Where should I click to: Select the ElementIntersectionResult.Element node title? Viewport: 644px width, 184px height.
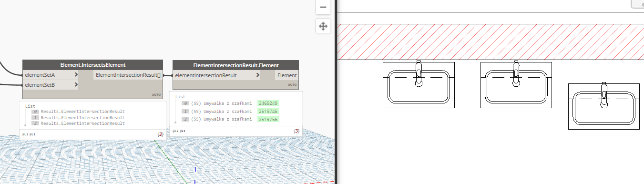click(235, 65)
